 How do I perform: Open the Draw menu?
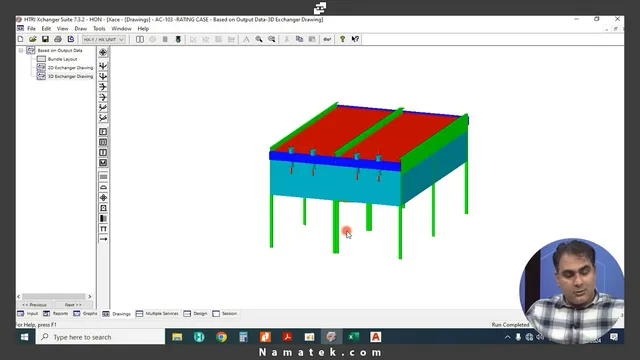coord(80,29)
